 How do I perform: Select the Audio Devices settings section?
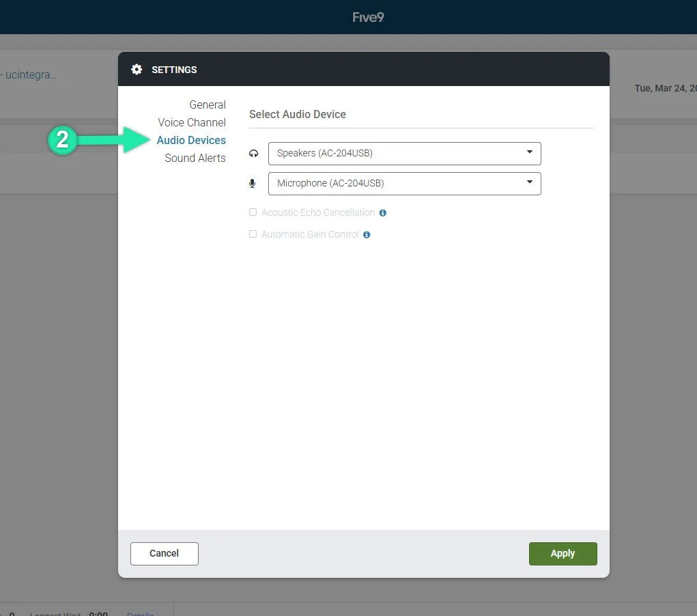[192, 140]
